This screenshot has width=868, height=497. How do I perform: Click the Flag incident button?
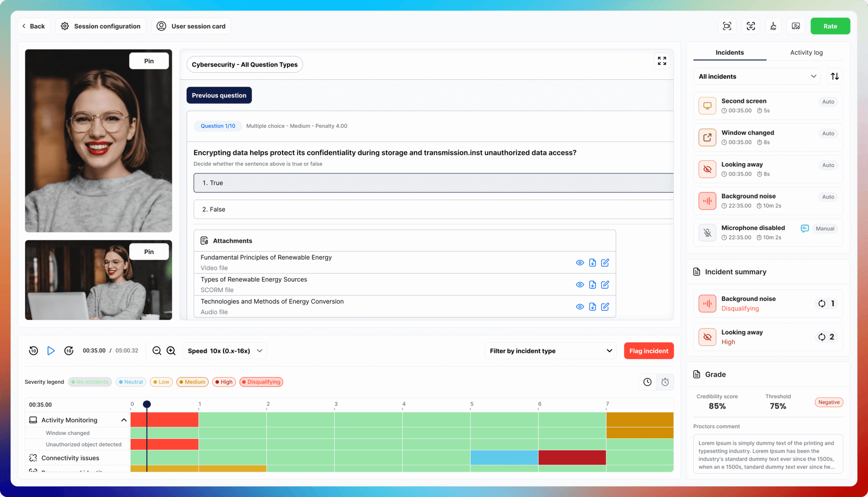[x=648, y=351]
